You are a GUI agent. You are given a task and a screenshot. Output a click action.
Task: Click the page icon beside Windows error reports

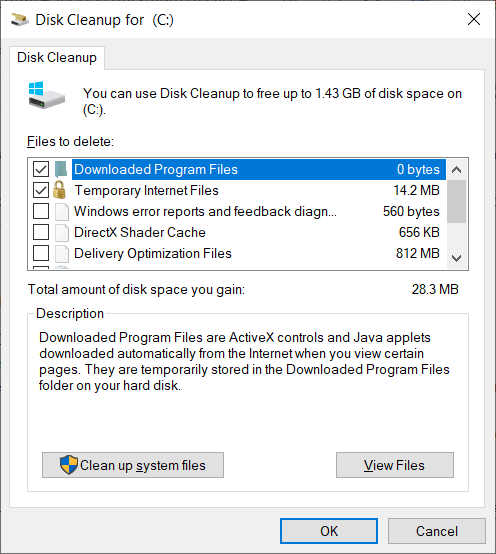pyautogui.click(x=62, y=211)
